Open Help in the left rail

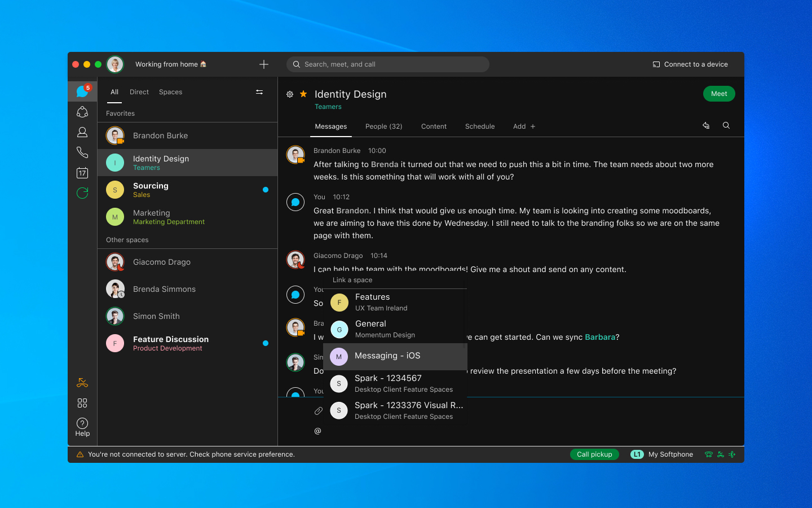[82, 427]
